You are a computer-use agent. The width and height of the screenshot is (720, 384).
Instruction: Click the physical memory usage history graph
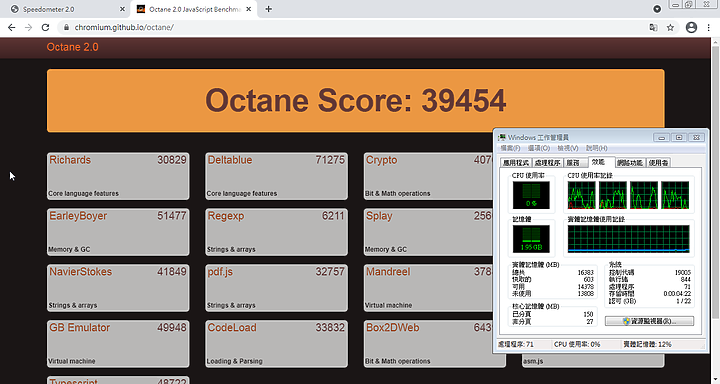click(629, 239)
